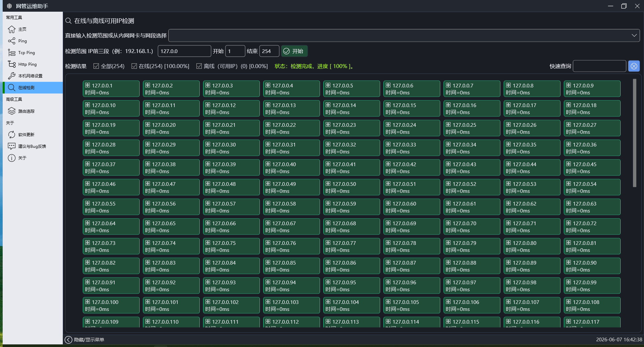Image resolution: width=644 pixels, height=347 pixels.
Task: Select the 127.0.0.13 result card
Action: (291, 108)
